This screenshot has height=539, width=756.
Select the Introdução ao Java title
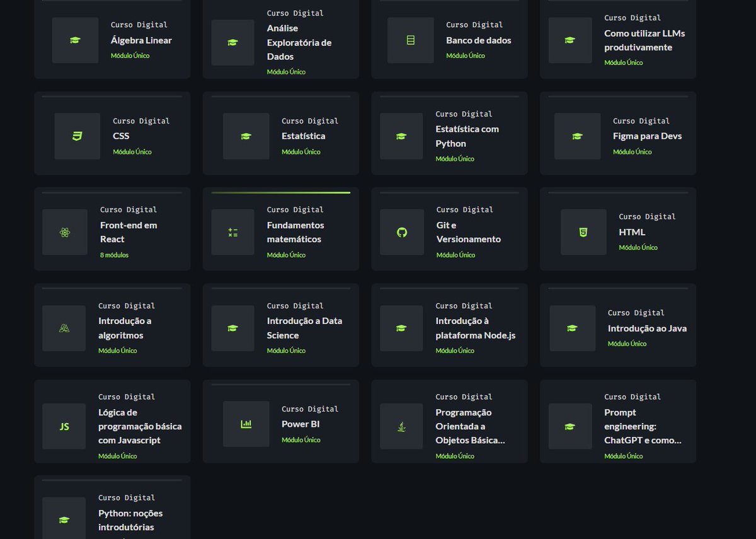click(x=648, y=328)
